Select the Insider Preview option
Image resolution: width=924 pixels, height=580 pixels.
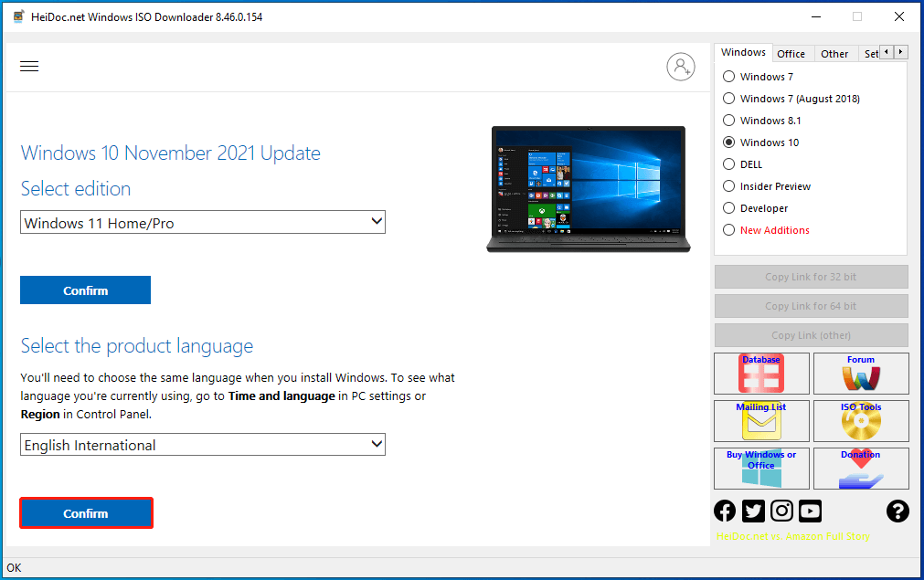pos(728,186)
